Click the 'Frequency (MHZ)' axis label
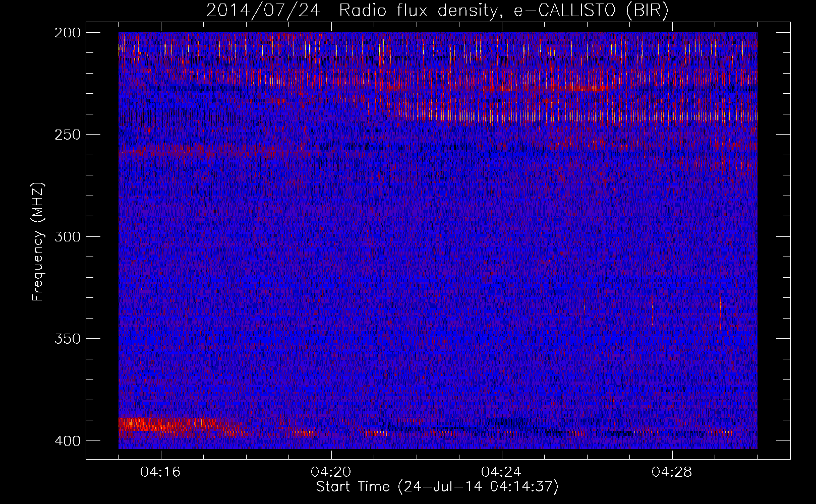Screen dimensions: 816x504 (x=38, y=241)
